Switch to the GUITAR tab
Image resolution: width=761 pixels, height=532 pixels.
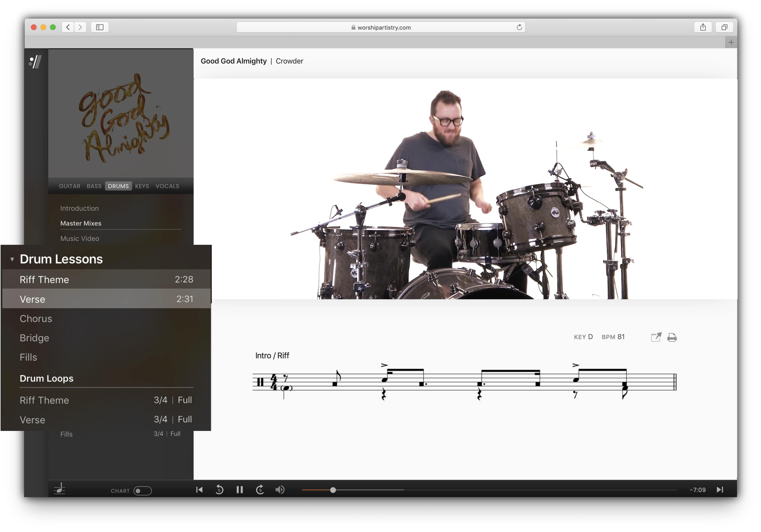(x=70, y=186)
